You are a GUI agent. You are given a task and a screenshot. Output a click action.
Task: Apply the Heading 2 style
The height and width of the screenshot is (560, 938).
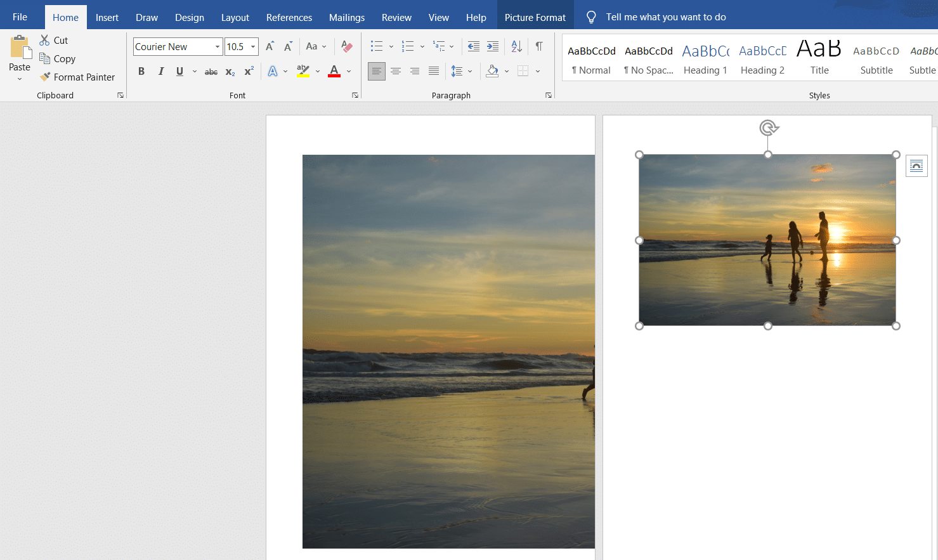coord(762,60)
